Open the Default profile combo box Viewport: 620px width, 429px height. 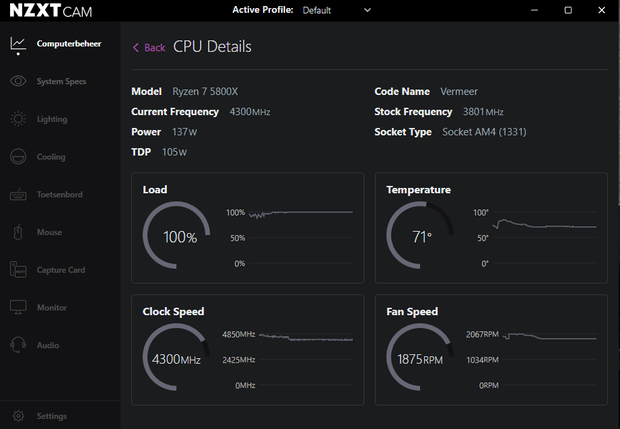336,10
